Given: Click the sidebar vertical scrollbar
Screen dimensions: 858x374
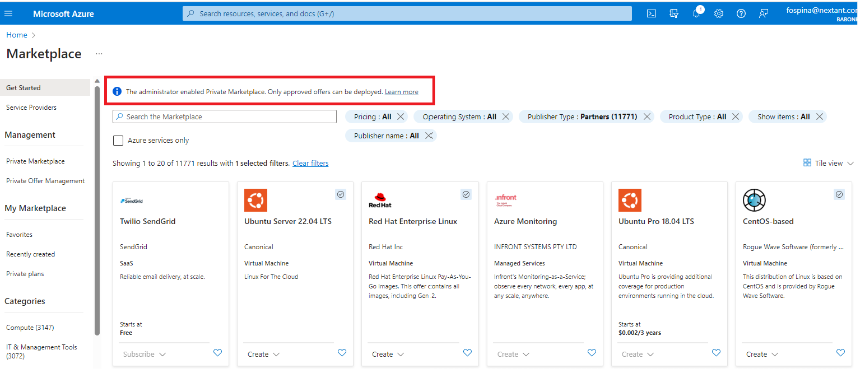Looking at the screenshot, I should click(x=97, y=208).
